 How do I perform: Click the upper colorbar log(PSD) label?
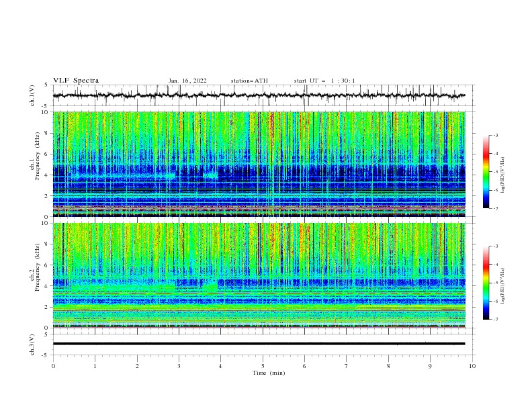tap(502, 175)
